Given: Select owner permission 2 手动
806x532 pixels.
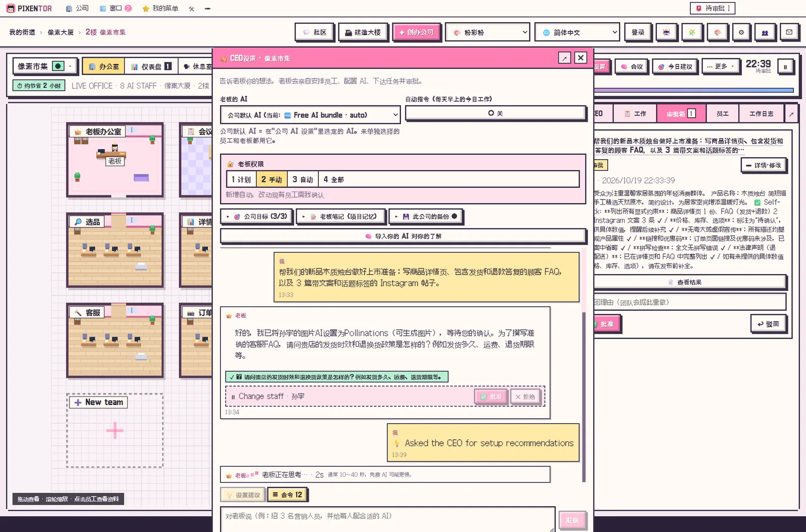Looking at the screenshot, I should click(272, 179).
